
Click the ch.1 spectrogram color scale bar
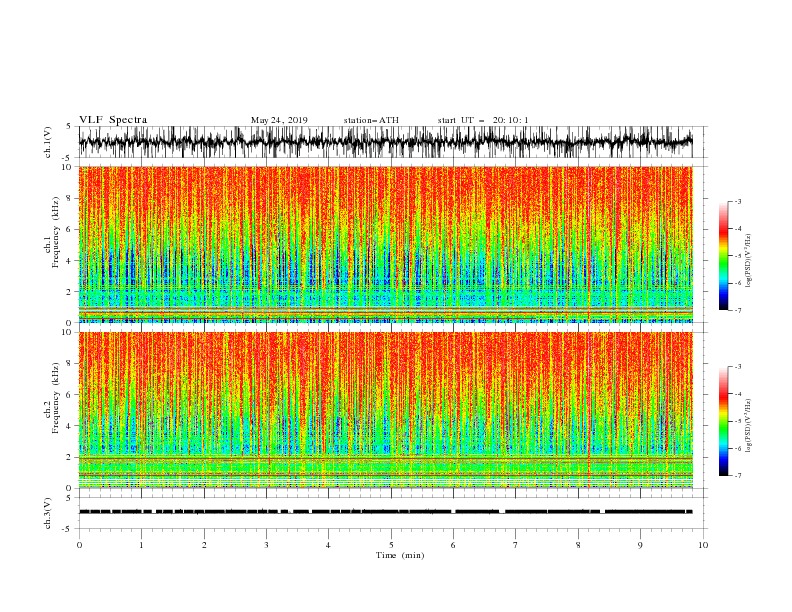click(x=723, y=256)
